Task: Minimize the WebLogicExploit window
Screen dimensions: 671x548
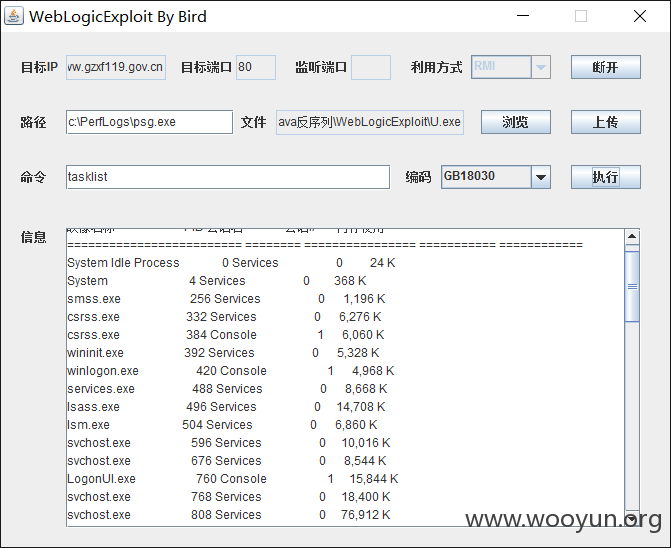Action: 523,16
